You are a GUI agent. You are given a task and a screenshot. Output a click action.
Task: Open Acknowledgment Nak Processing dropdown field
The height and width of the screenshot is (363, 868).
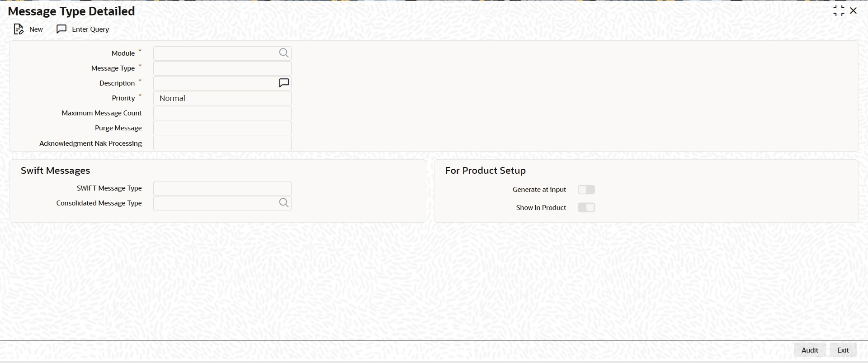point(222,143)
